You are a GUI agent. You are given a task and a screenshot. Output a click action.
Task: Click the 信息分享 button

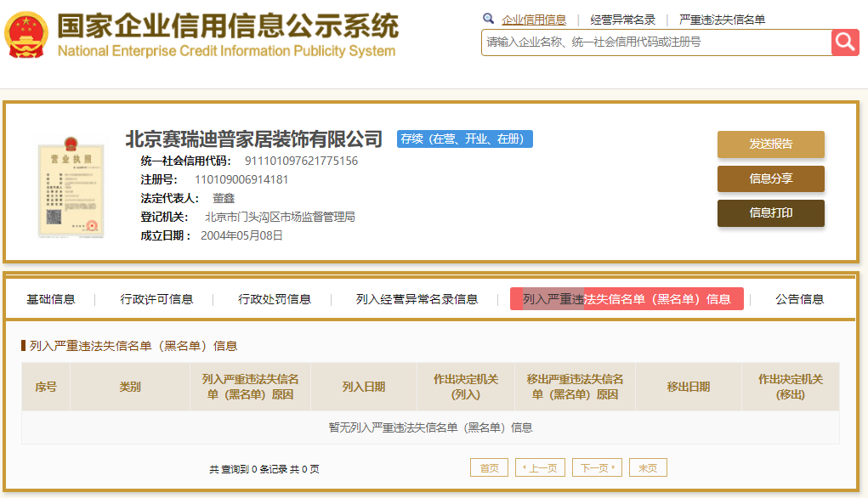coord(770,178)
